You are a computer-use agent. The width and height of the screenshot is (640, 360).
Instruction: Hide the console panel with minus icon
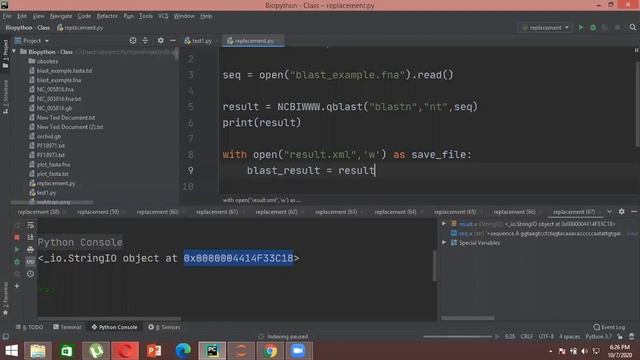634,211
